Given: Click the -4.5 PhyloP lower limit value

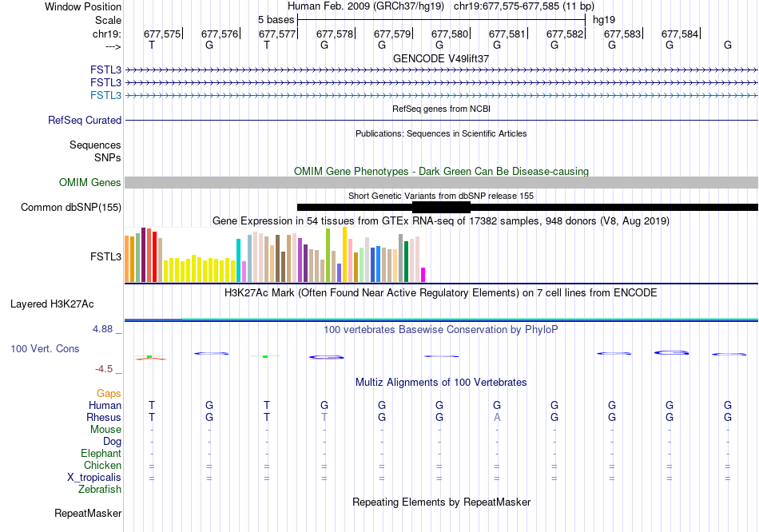Looking at the screenshot, I should point(104,369).
